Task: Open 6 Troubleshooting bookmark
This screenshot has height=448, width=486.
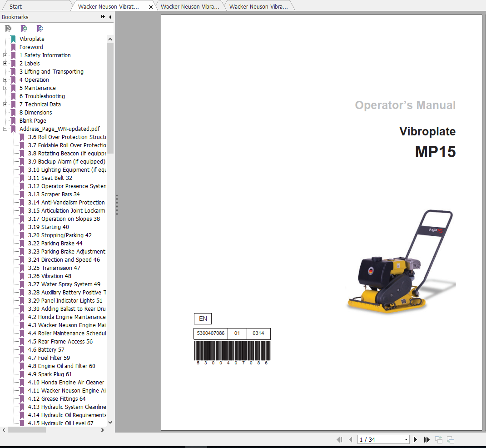Action: (42, 96)
